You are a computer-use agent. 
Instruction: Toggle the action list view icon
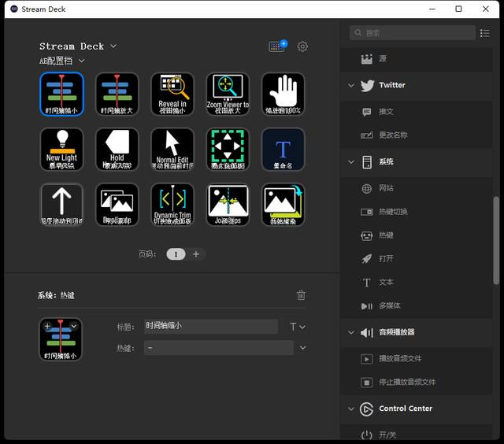pyautogui.click(x=485, y=33)
